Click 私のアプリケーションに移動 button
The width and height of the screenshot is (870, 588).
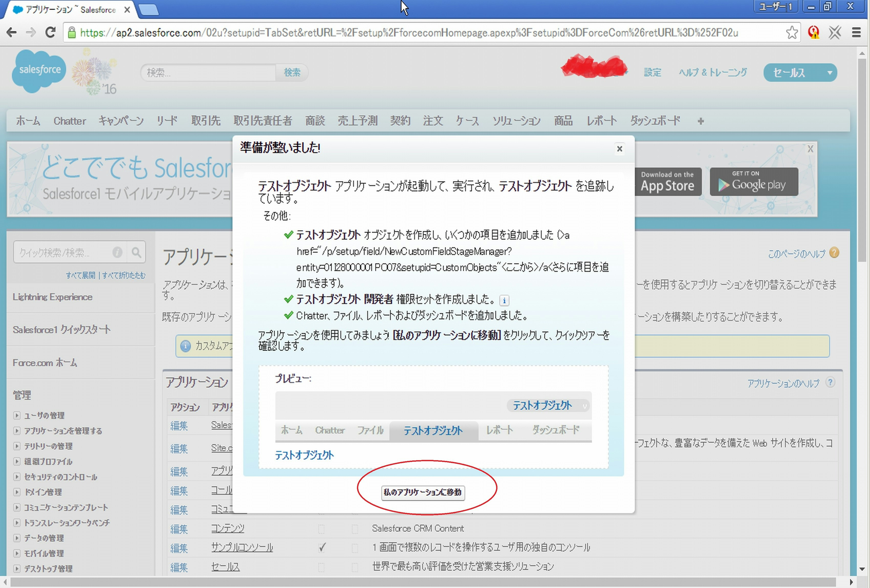[x=423, y=492]
